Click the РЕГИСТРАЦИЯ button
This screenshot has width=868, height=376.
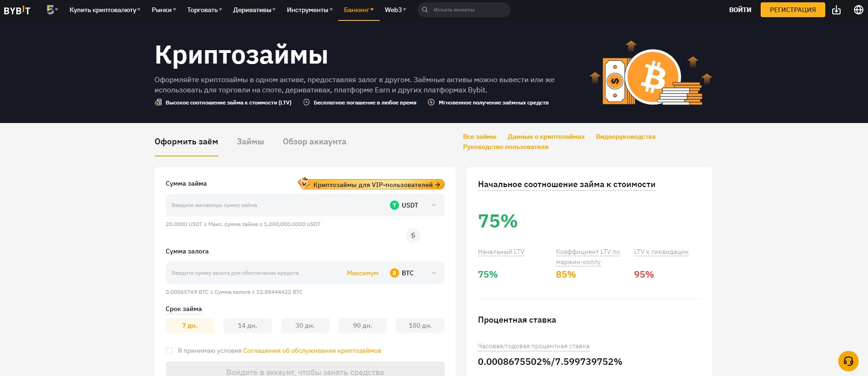[x=793, y=10]
